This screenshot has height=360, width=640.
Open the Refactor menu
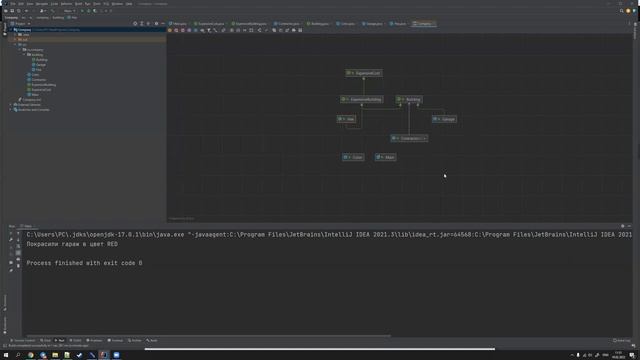(66, 4)
